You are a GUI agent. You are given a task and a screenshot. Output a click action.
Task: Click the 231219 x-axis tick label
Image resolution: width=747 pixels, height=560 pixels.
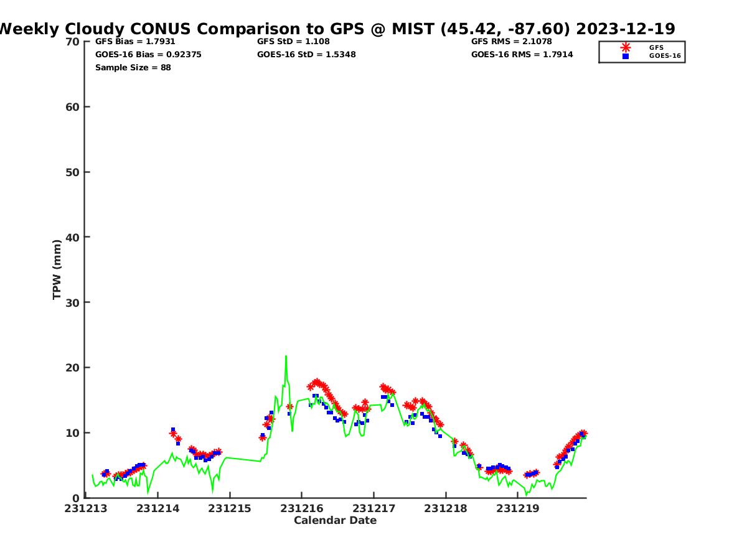pyautogui.click(x=518, y=508)
